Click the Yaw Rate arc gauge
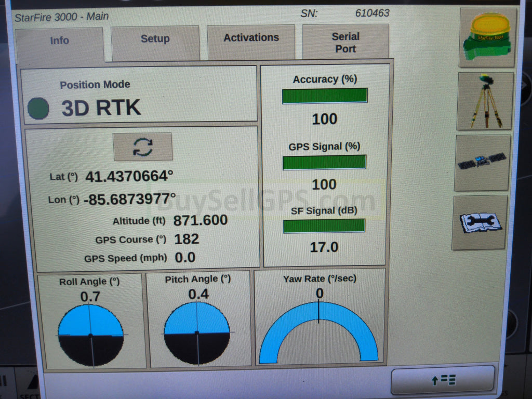532x399 pixels. pos(318,332)
